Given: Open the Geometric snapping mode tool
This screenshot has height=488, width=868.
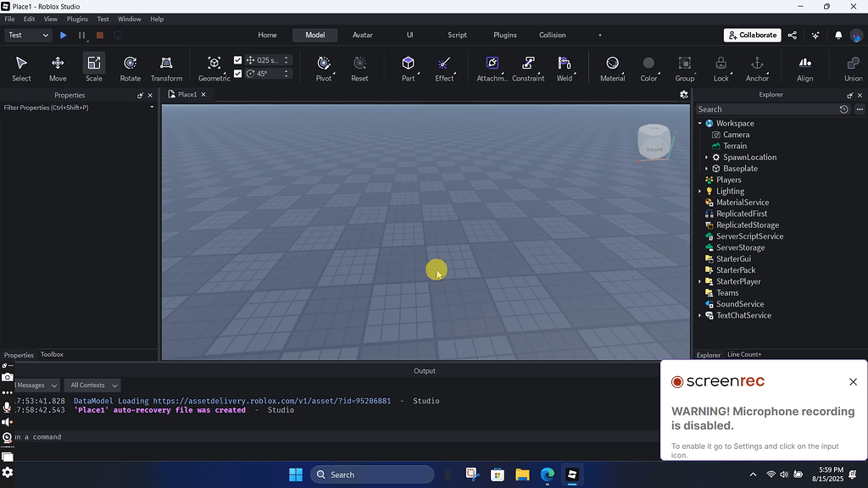Looking at the screenshot, I should [214, 68].
